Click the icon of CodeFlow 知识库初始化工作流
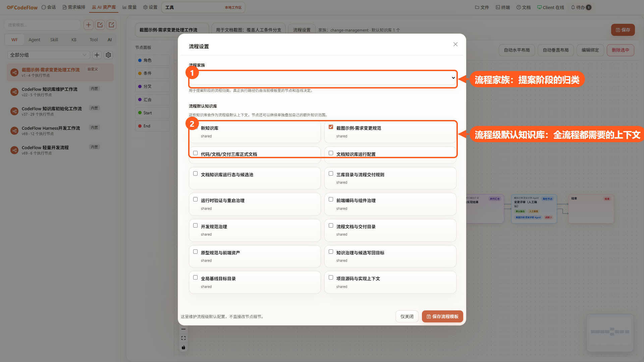 [x=14, y=111]
